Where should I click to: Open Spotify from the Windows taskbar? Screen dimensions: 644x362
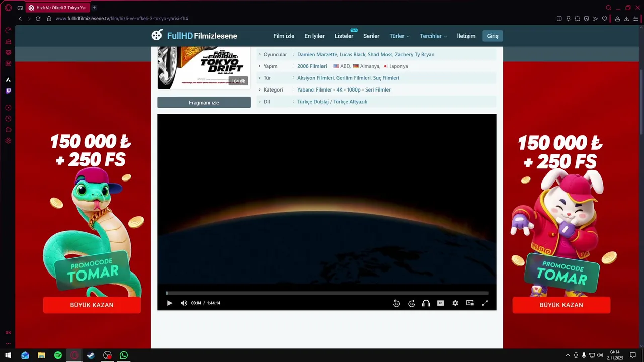(58, 355)
